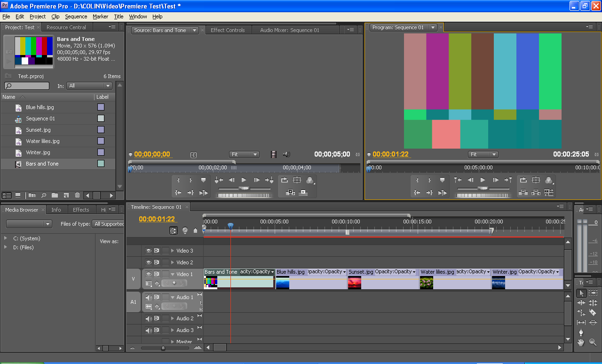Collapse the Video 1 track

(173, 274)
